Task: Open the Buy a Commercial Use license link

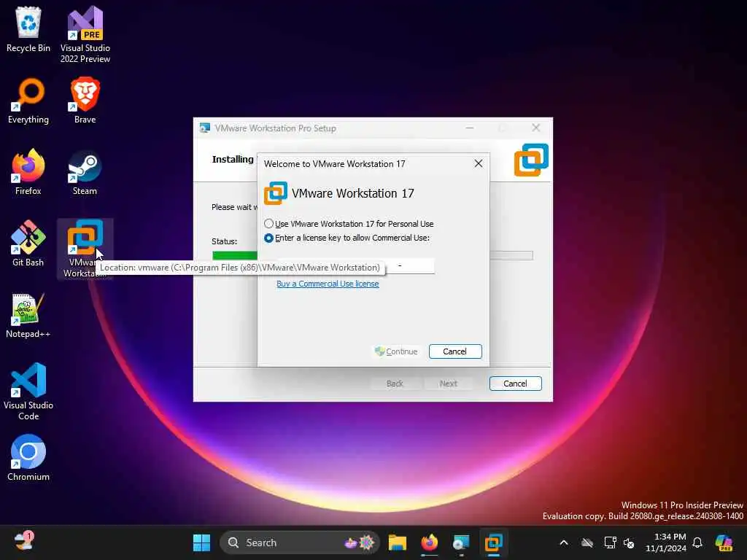Action: pos(328,284)
